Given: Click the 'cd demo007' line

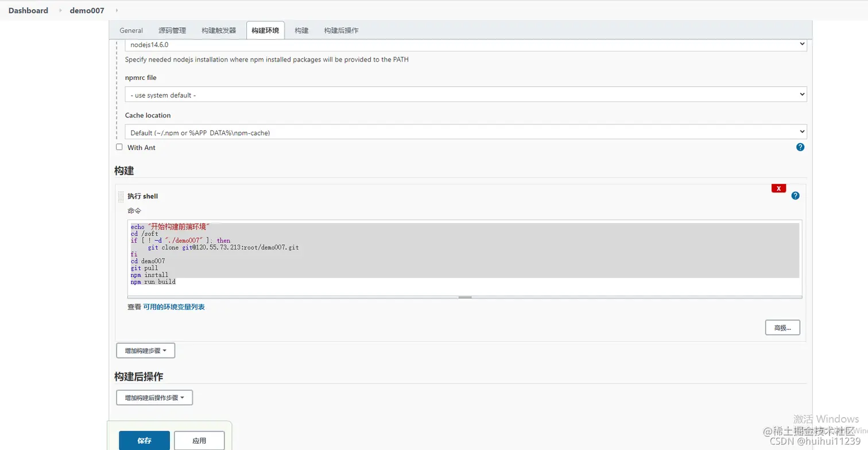Looking at the screenshot, I should (148, 261).
